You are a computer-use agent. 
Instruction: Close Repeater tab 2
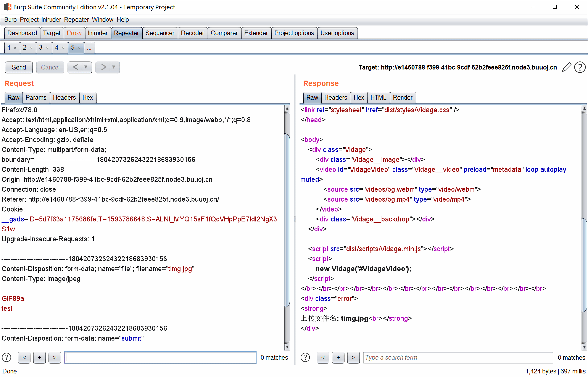[x=31, y=48]
